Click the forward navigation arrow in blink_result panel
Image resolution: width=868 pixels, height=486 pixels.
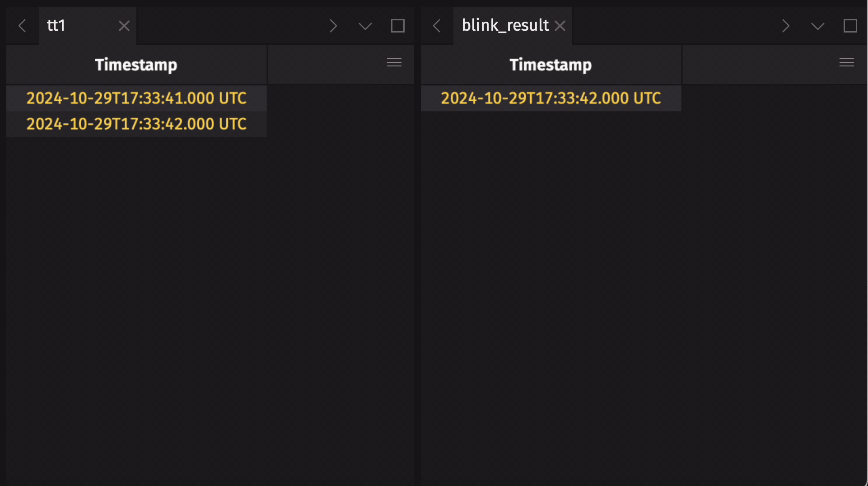[786, 26]
